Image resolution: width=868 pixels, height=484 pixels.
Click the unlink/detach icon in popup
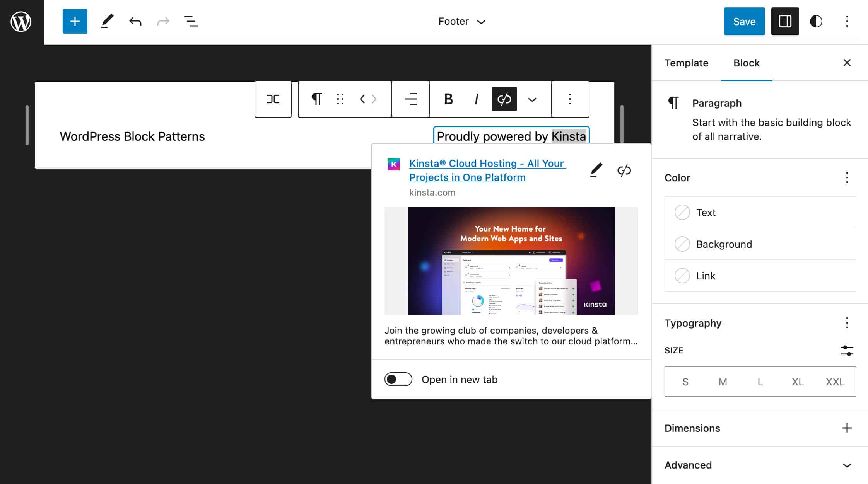click(624, 170)
